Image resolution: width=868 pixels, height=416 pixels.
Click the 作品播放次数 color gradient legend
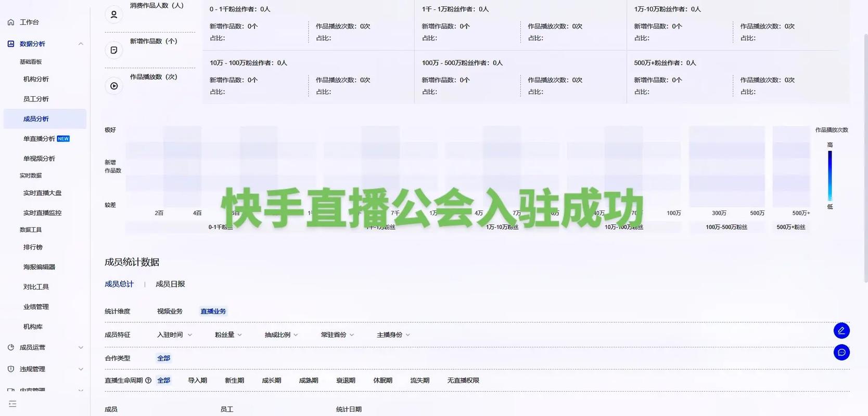(830, 176)
